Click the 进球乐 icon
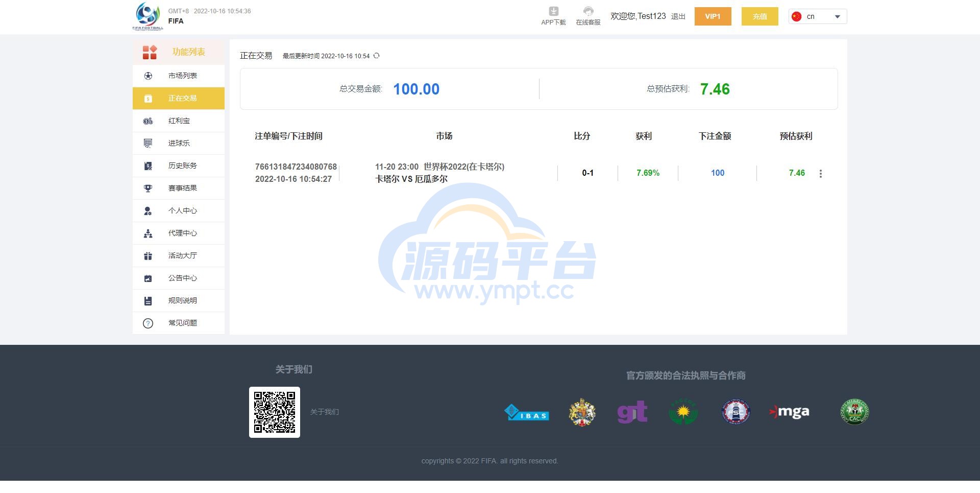The image size is (980, 493). (148, 144)
